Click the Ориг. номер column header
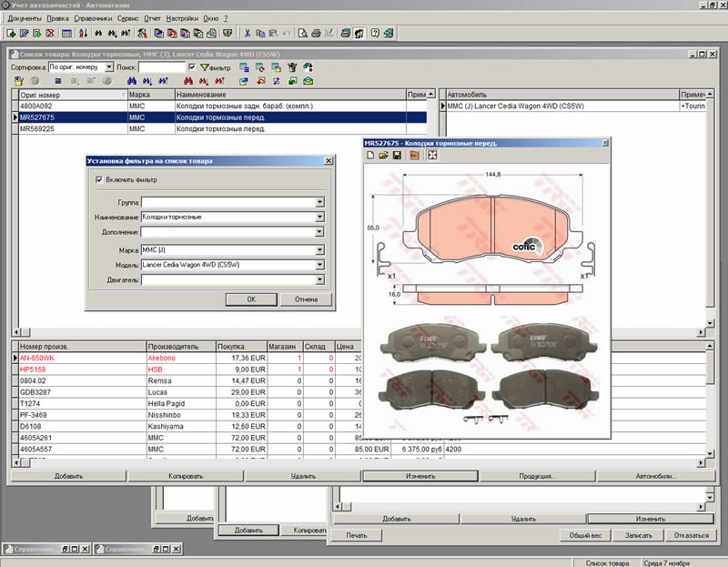728x567 pixels. (73, 95)
